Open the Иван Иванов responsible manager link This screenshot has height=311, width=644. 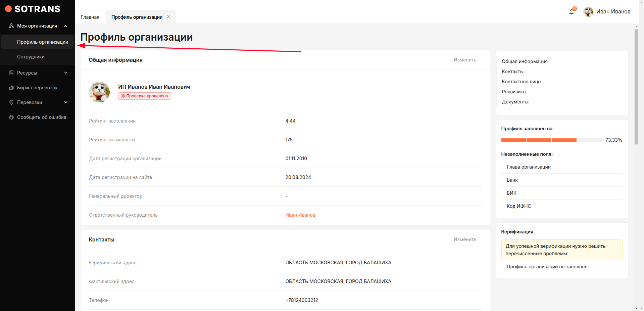[300, 215]
